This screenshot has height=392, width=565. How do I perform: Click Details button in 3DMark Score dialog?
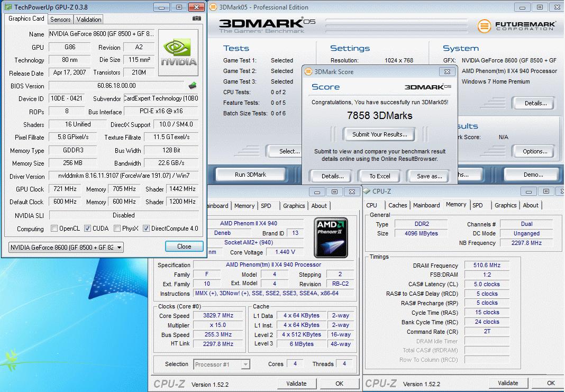click(x=332, y=176)
